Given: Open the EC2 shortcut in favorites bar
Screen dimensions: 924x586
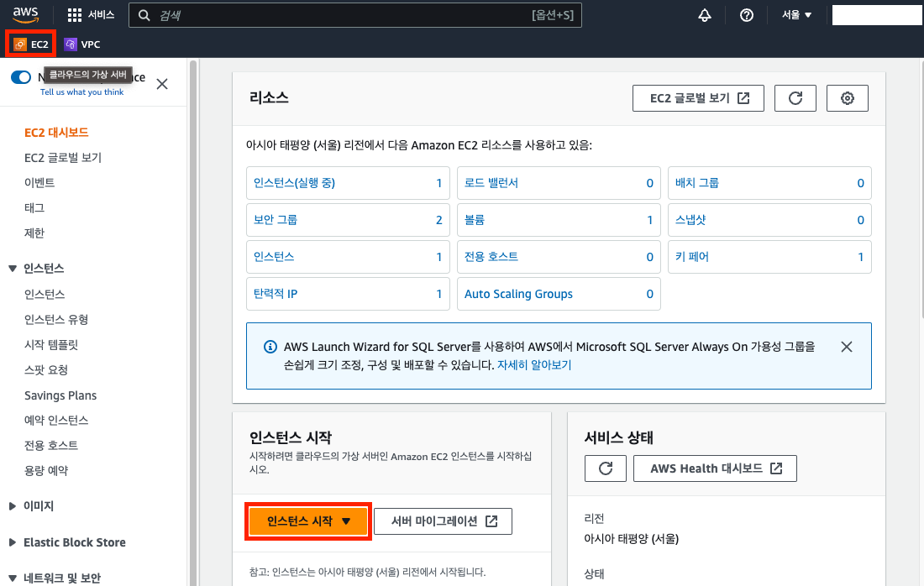Looking at the screenshot, I should 30,44.
